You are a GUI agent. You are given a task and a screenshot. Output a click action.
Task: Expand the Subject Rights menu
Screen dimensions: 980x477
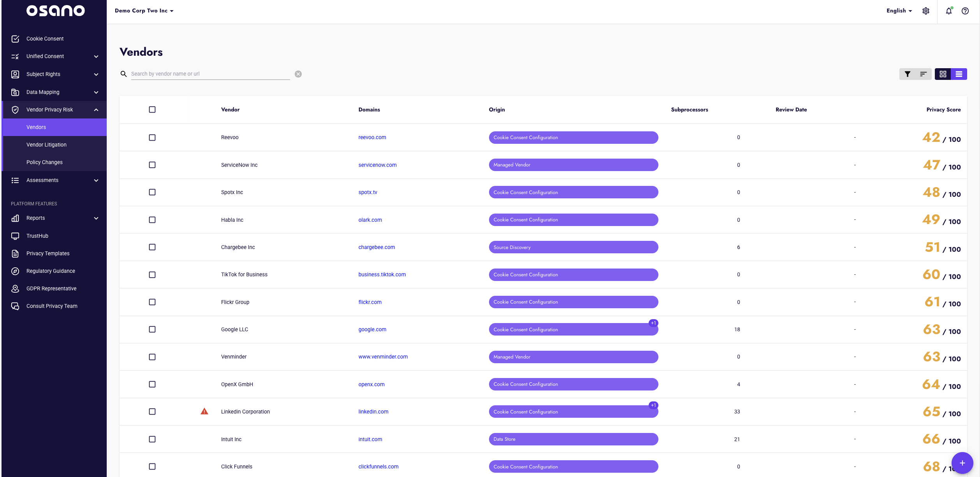point(55,74)
